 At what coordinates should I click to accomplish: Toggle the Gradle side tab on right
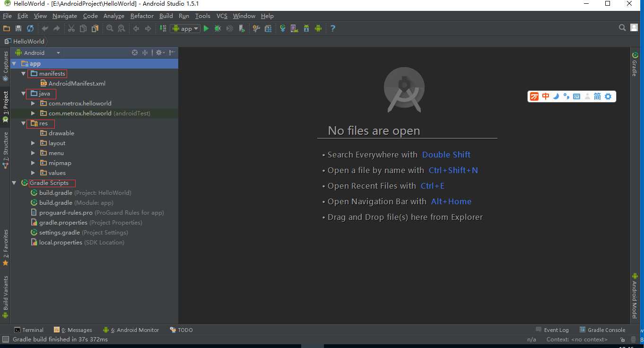tap(635, 64)
